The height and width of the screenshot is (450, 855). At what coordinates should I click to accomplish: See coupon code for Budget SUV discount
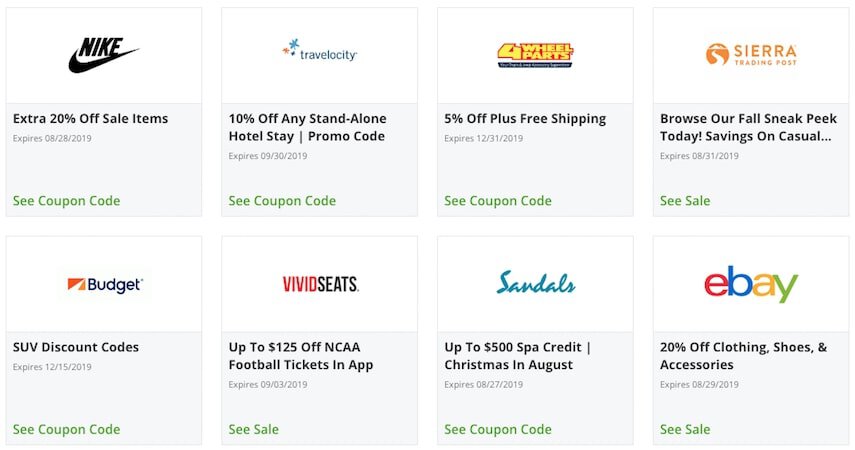(x=67, y=429)
